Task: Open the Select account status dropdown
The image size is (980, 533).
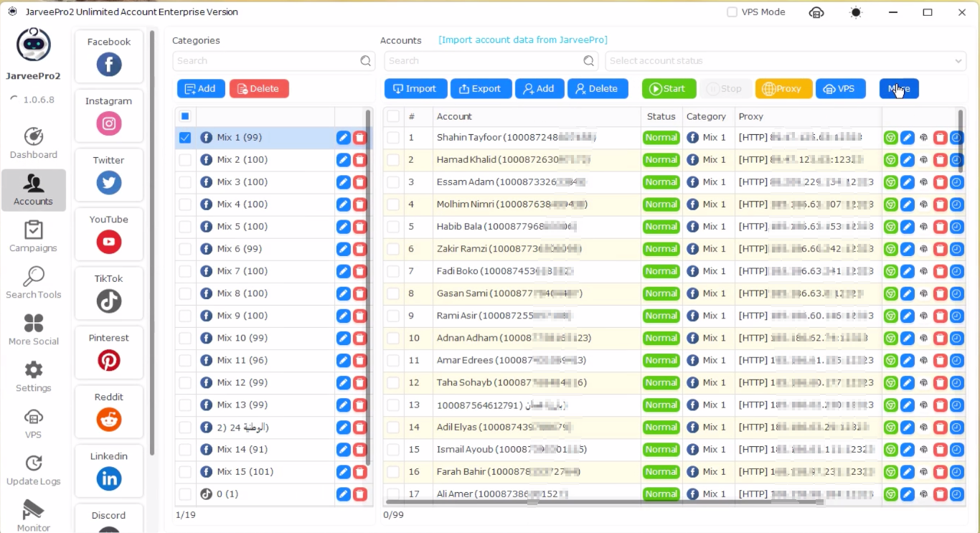Action: pyautogui.click(x=786, y=61)
